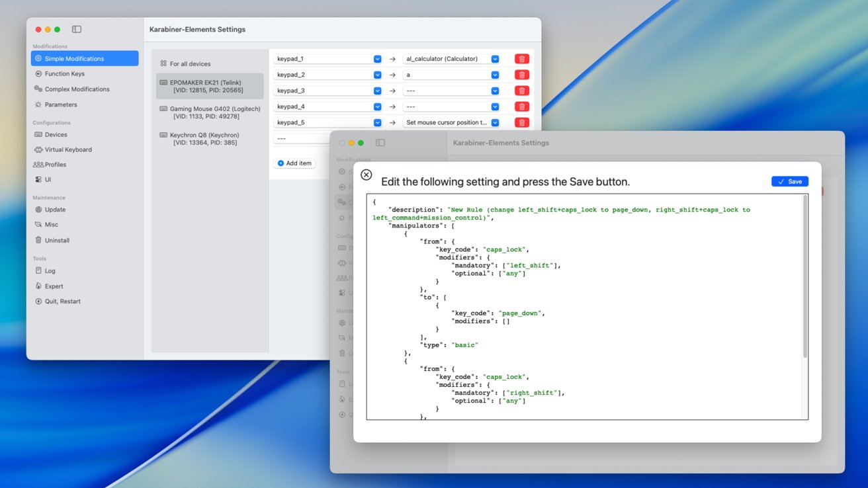Viewport: 868px width, 488px height.
Task: Go to Function Keys section
Action: point(64,74)
